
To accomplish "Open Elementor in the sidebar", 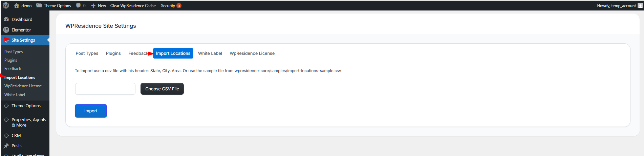I will [21, 30].
